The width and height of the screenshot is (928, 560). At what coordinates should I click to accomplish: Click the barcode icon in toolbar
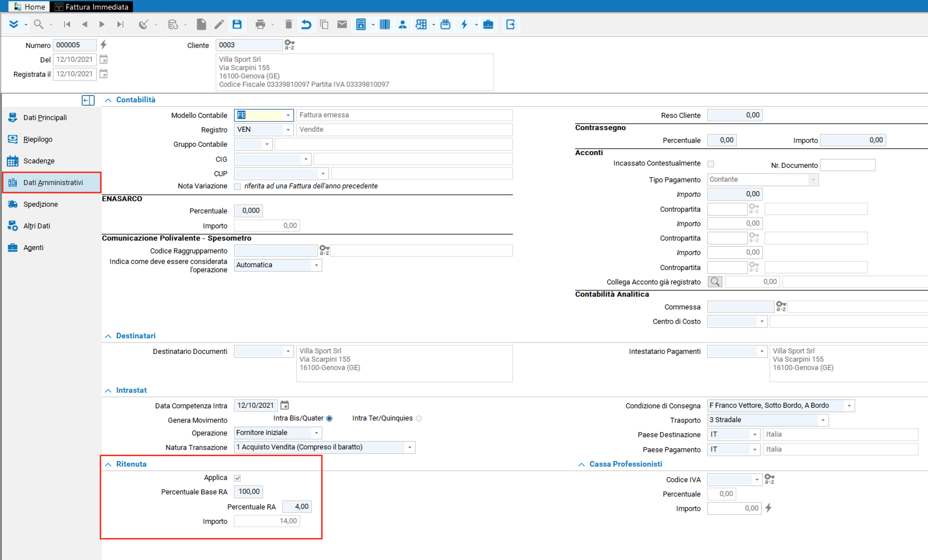385,24
